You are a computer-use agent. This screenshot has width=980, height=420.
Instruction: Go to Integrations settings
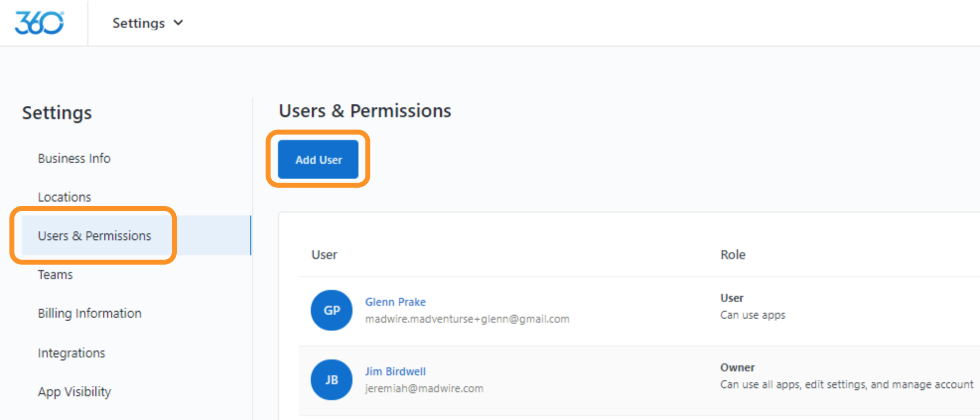[71, 353]
